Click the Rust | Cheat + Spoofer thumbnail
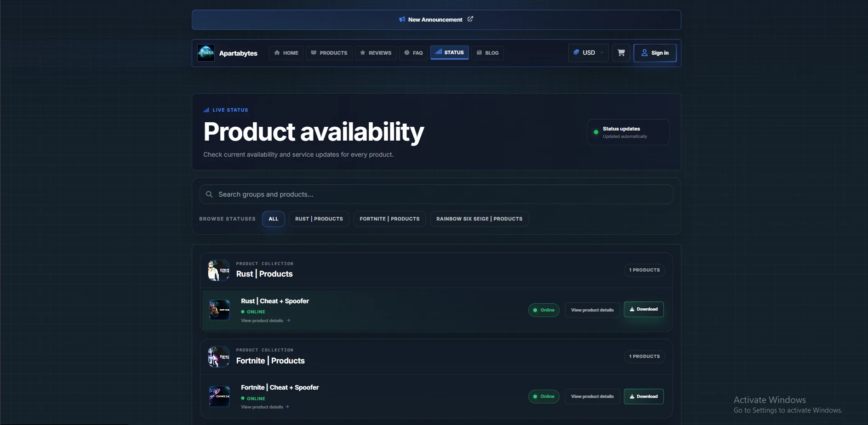 pos(219,310)
